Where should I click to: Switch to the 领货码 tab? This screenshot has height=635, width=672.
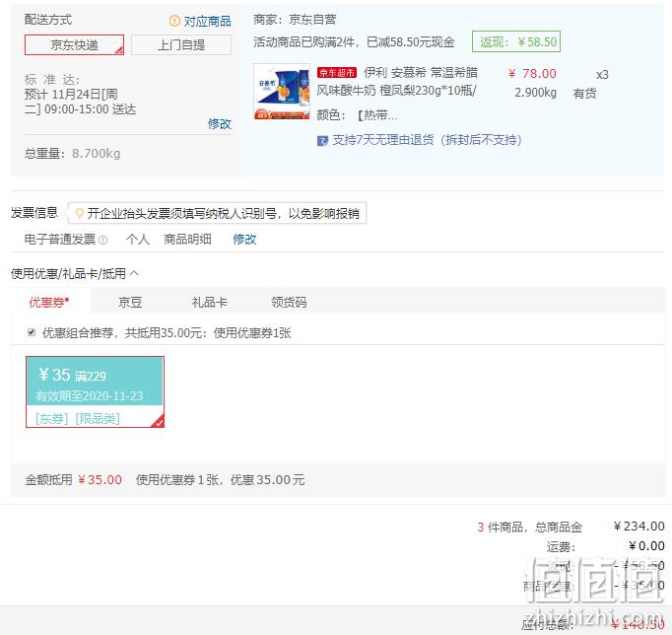pos(289,303)
